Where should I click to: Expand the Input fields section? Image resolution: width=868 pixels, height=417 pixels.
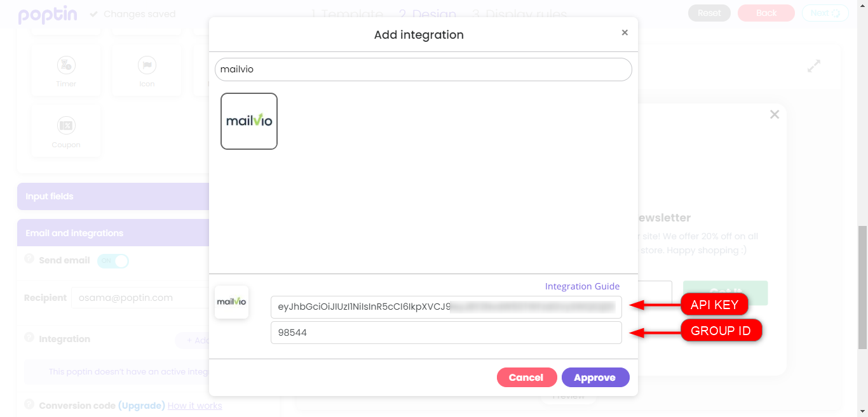113,197
